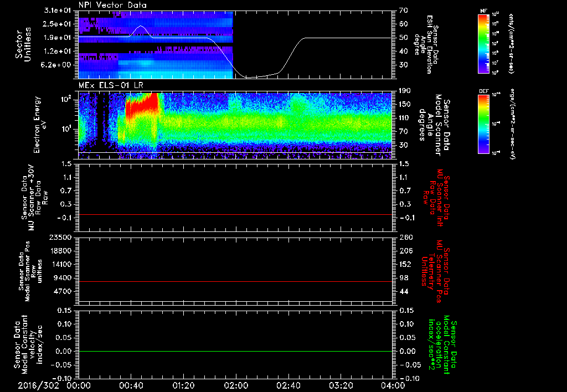Click the '1.2e+01' sector tick value
Screen dimensions: 567x392
[58, 51]
